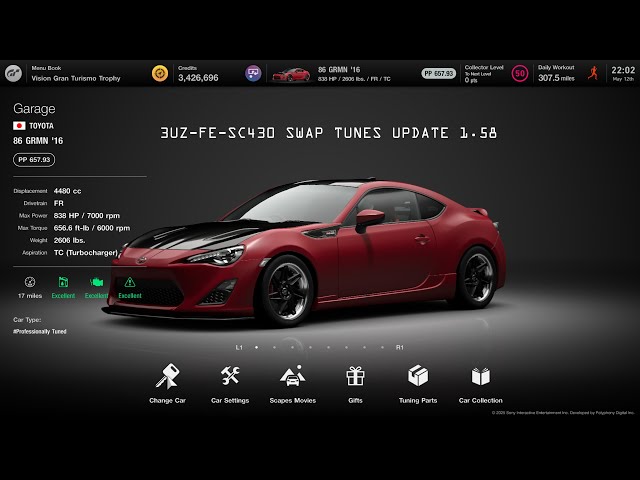Click the Car Settings label
The height and width of the screenshot is (480, 640).
(230, 400)
